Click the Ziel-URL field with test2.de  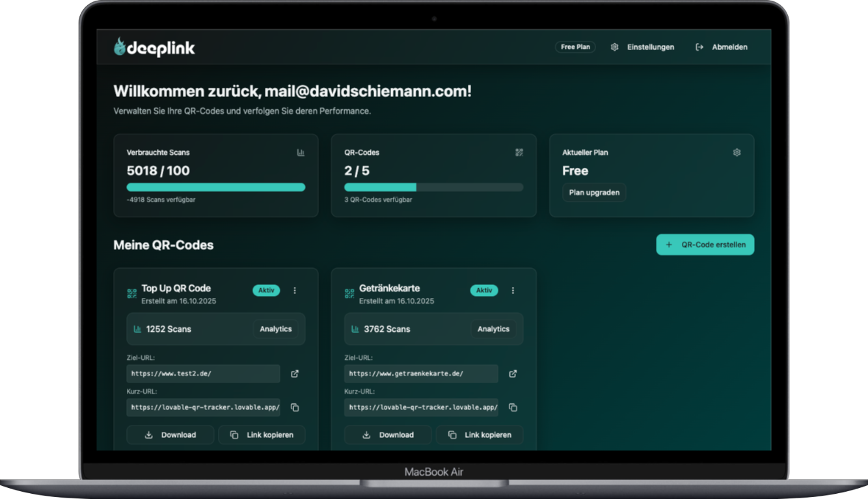coord(203,373)
